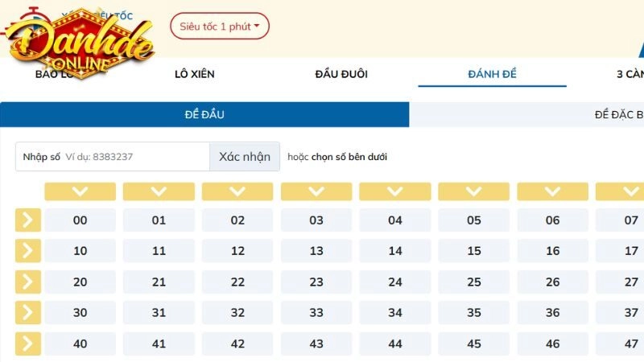Pick number 31 cell

pyautogui.click(x=159, y=313)
